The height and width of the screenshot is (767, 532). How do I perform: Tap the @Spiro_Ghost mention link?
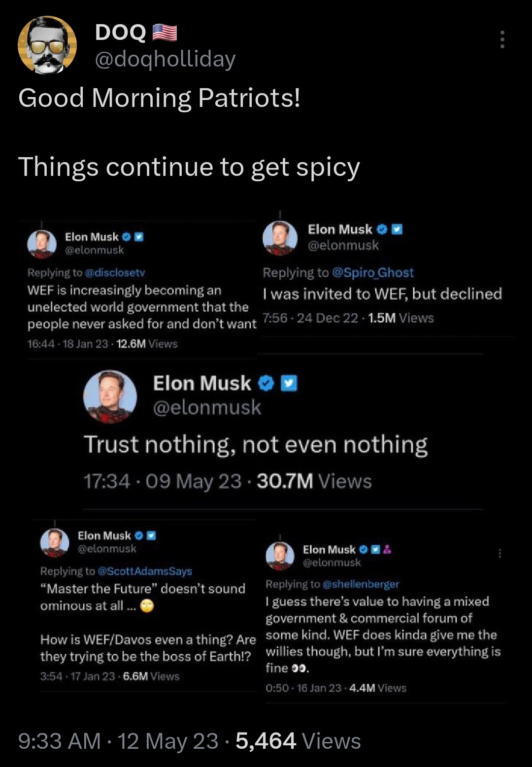(373, 272)
